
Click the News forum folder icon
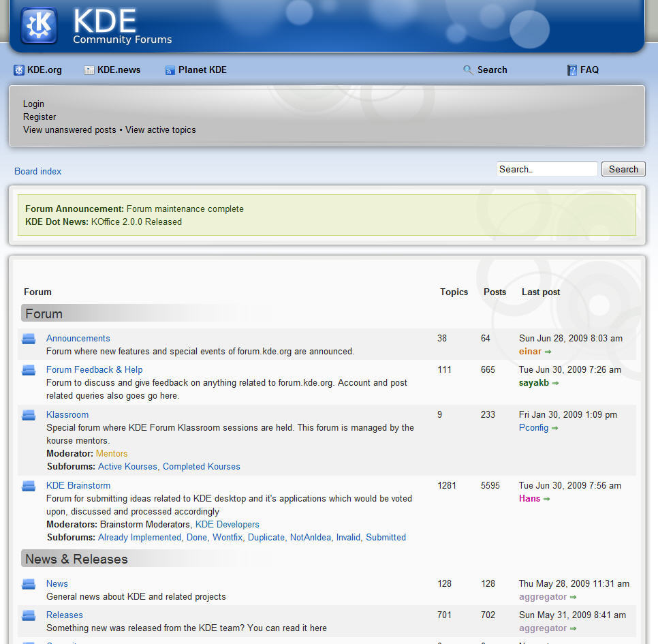29,584
